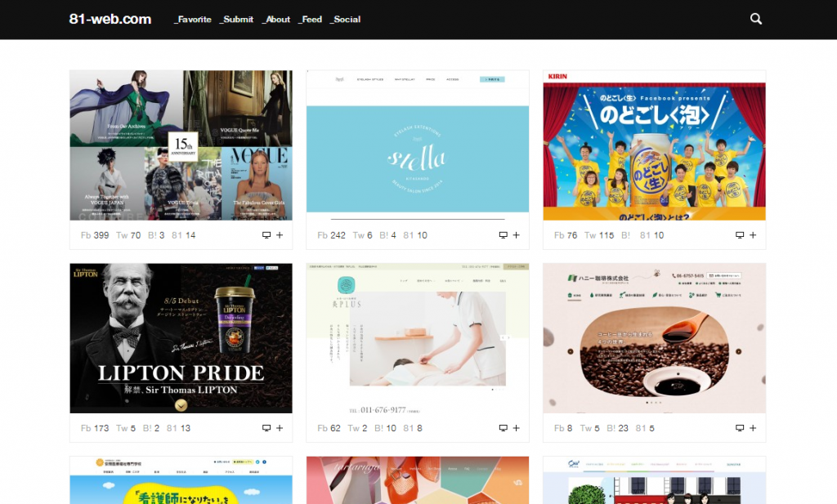The width and height of the screenshot is (837, 504).
Task: Click 81 14 count on Vogue card
Action: [x=184, y=235]
